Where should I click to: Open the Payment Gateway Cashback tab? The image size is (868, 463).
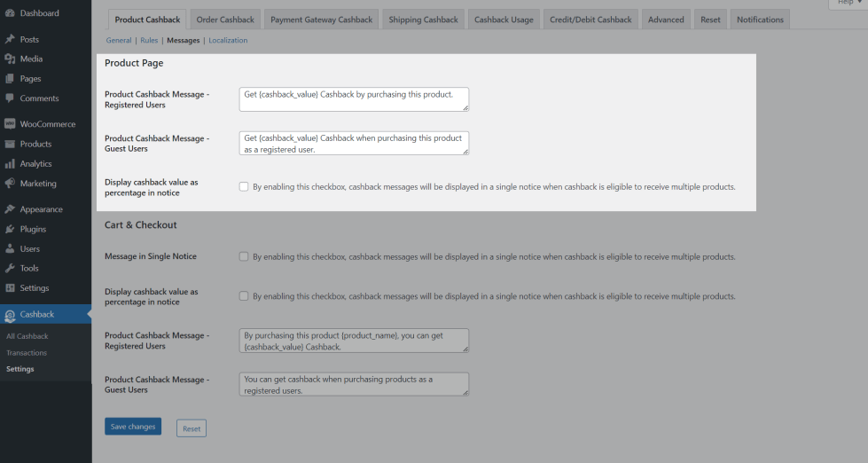(322, 20)
